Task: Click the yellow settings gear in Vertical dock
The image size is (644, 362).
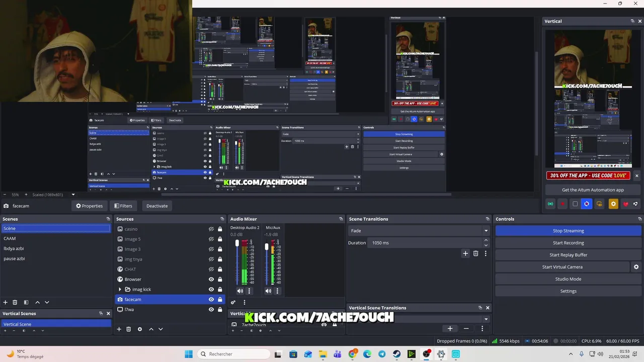Action: tap(613, 204)
